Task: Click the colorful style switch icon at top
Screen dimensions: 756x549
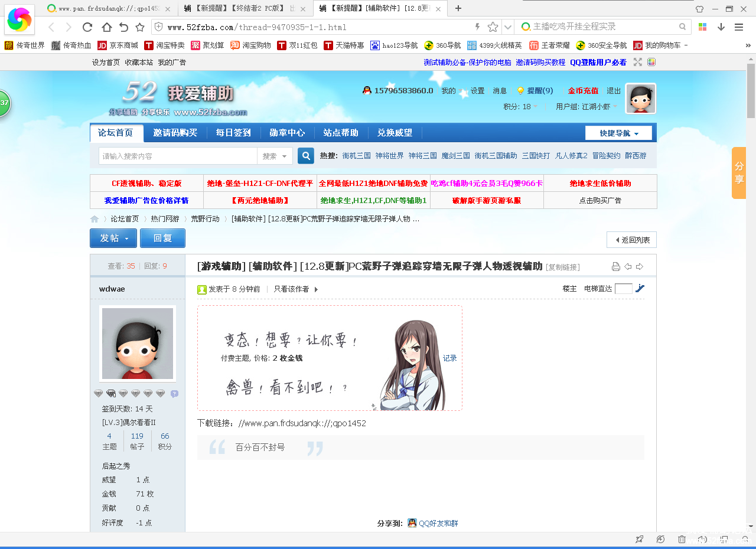Action: (651, 62)
